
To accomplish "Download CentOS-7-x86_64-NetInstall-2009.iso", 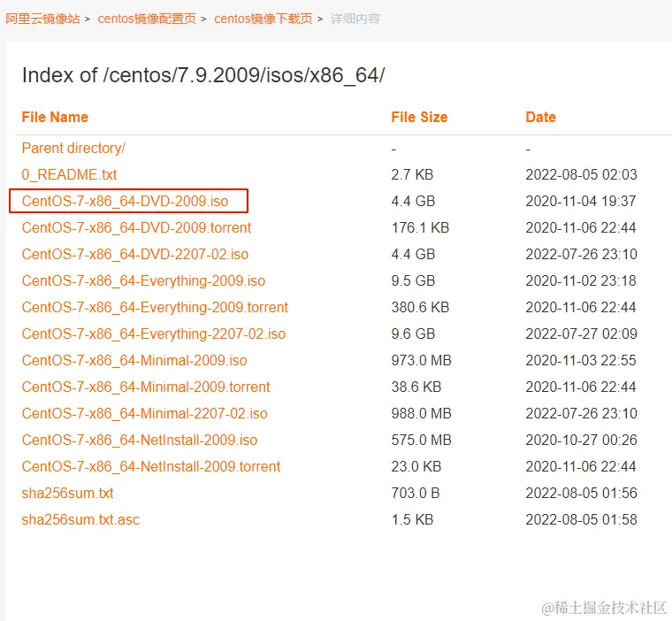I will click(140, 440).
